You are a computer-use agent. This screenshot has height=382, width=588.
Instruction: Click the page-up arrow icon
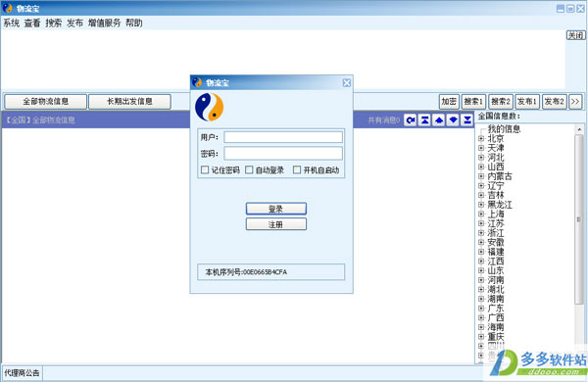(439, 119)
